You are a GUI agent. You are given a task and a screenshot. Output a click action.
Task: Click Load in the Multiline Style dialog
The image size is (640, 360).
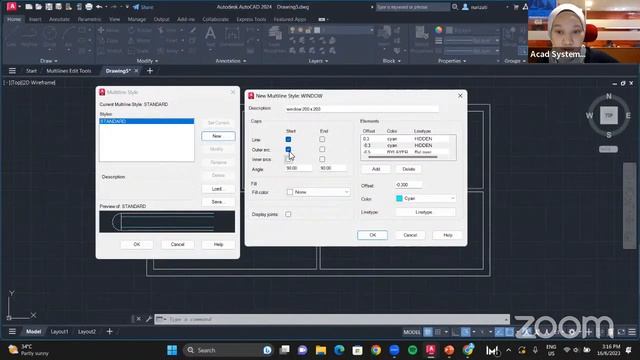(218, 189)
